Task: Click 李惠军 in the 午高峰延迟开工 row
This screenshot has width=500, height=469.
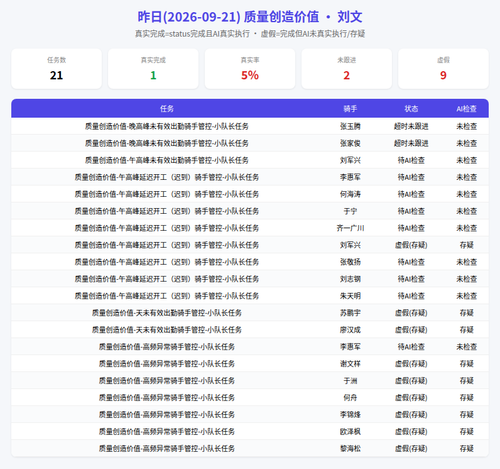Action: click(x=350, y=177)
